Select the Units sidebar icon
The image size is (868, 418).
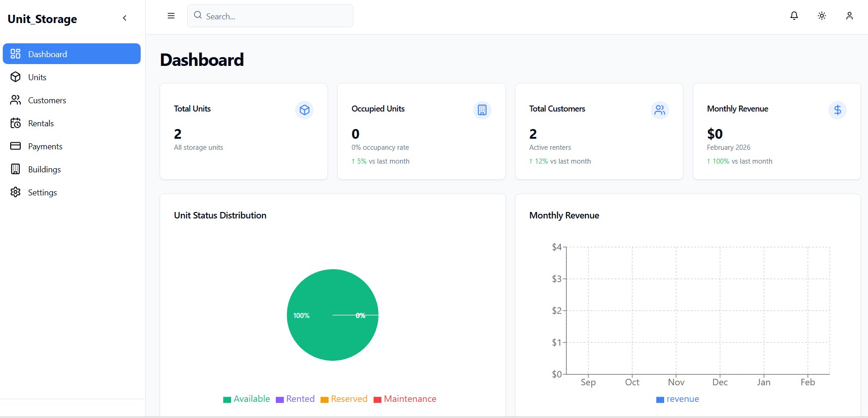pyautogui.click(x=16, y=77)
